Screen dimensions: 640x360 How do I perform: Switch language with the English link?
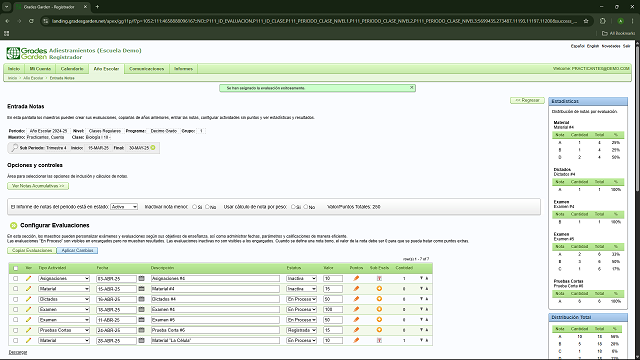[593, 46]
